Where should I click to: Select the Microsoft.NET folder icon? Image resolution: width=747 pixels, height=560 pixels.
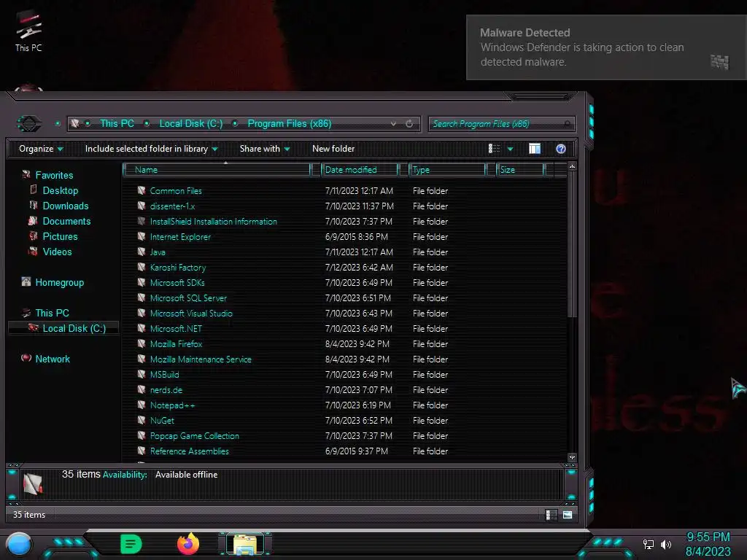coord(141,328)
